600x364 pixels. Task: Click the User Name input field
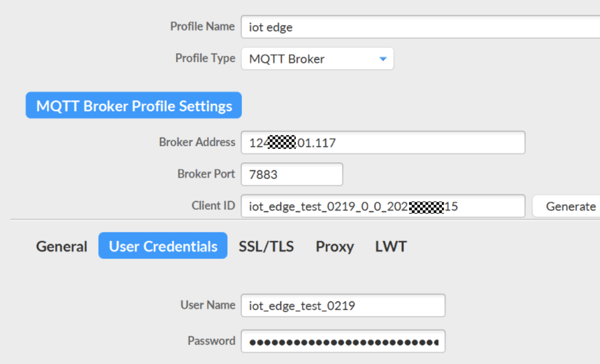pos(343,306)
